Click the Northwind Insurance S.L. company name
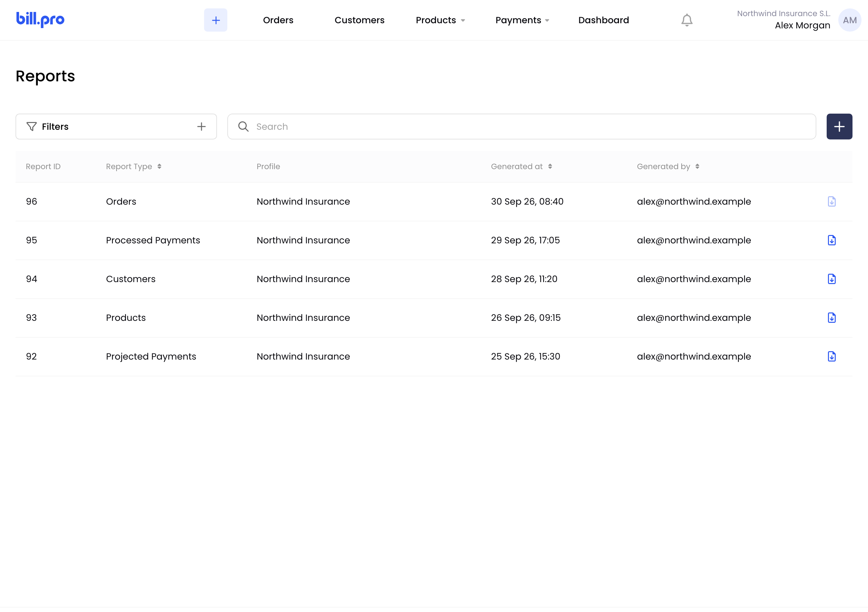 click(783, 14)
